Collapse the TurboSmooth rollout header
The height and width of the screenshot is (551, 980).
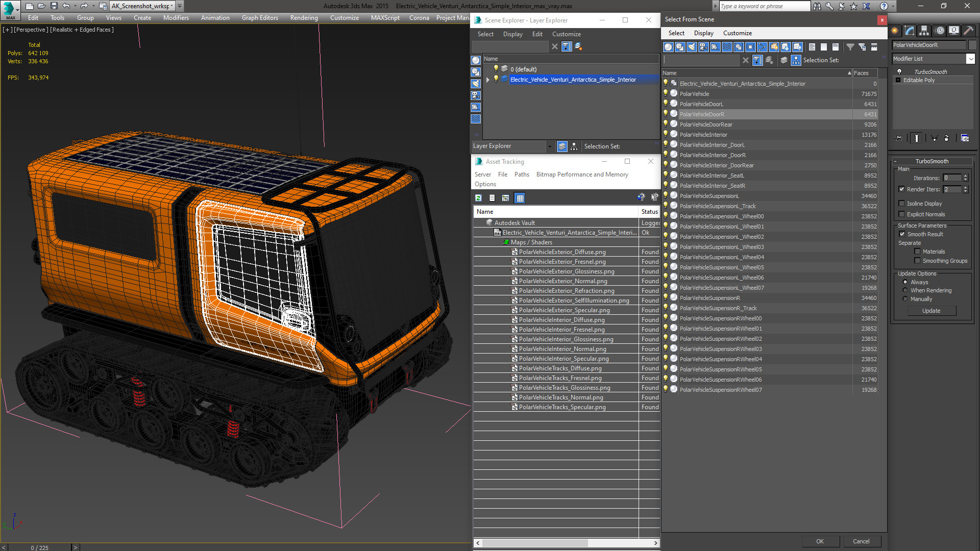[x=932, y=161]
